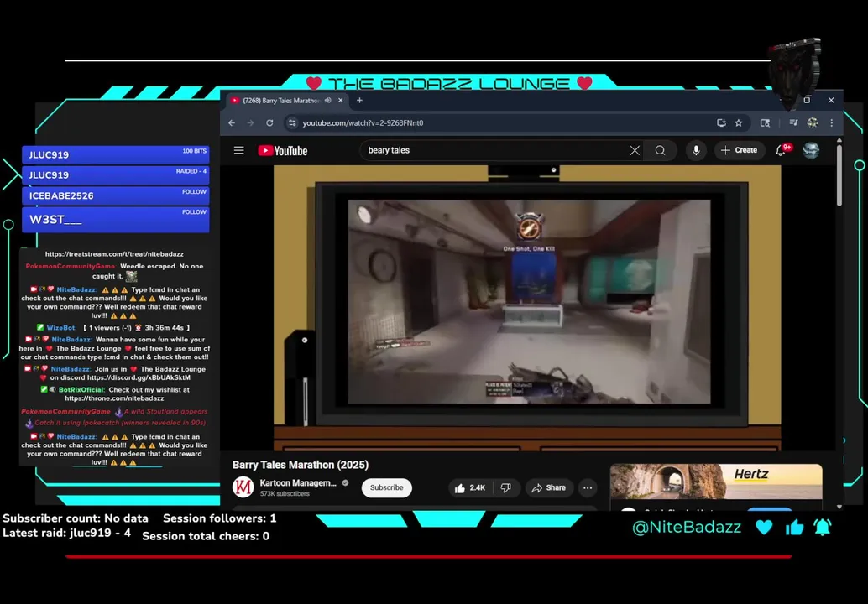
Task: View site information icon in address bar
Action: (x=292, y=122)
